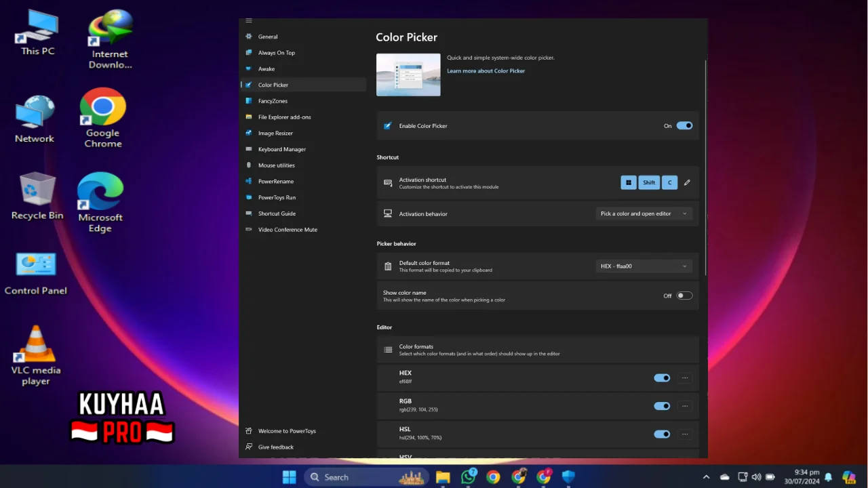Click the Activation behavior monitor icon
The width and height of the screenshot is (868, 488).
tap(388, 213)
